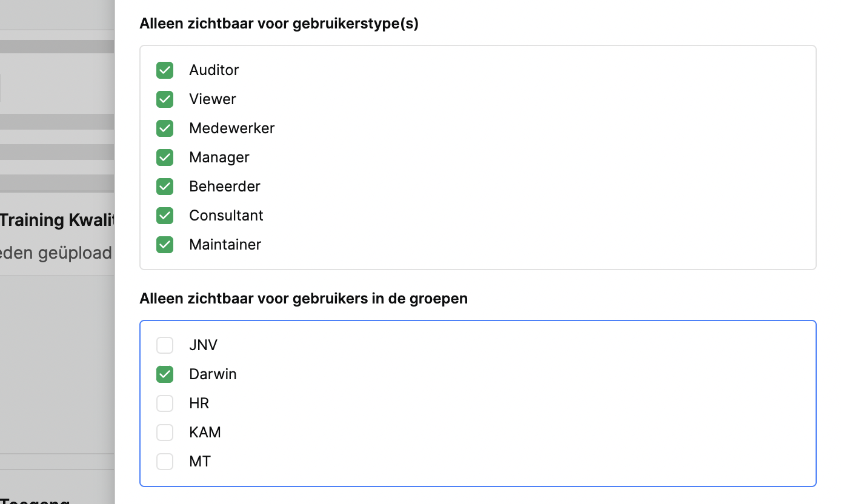Check the HR group checkbox
This screenshot has height=504, width=841.
[165, 403]
